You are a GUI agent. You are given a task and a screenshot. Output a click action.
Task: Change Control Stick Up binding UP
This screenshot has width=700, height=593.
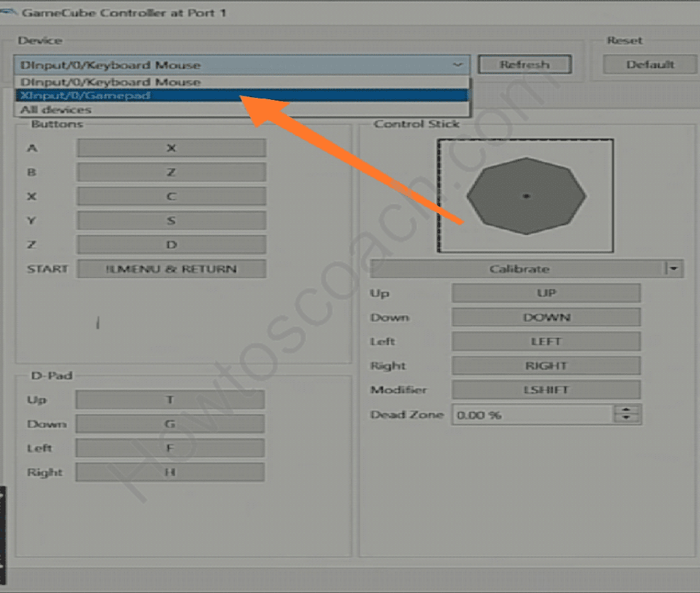click(546, 293)
